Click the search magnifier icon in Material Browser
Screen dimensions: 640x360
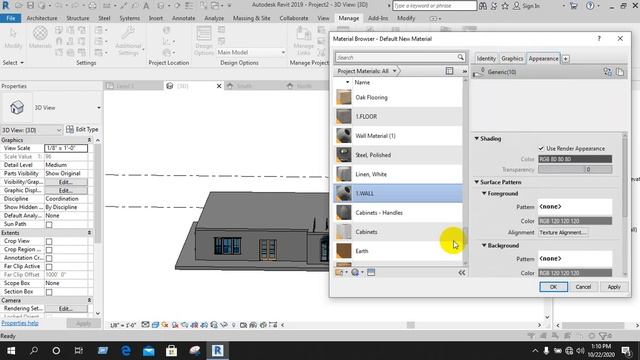coord(460,57)
